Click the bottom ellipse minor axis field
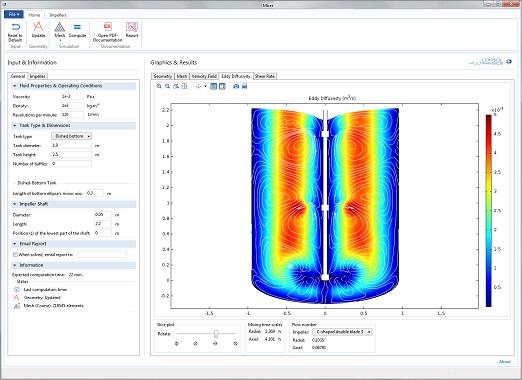Image resolution: width=522 pixels, height=380 pixels. point(95,193)
